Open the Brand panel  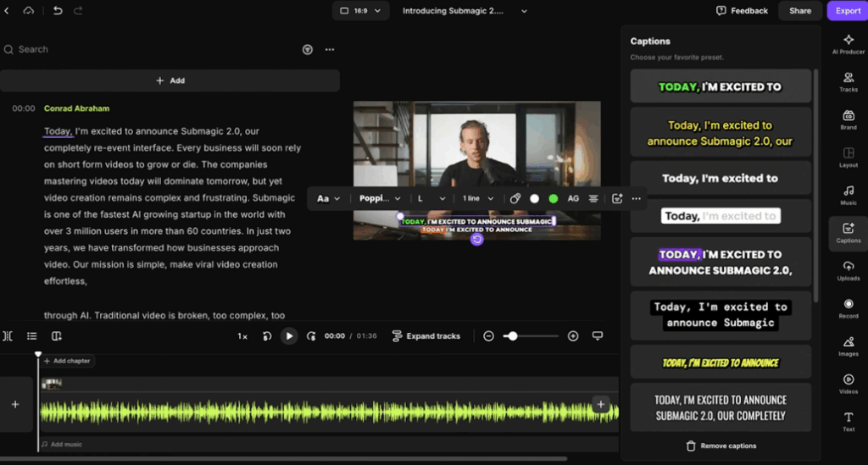coord(848,119)
